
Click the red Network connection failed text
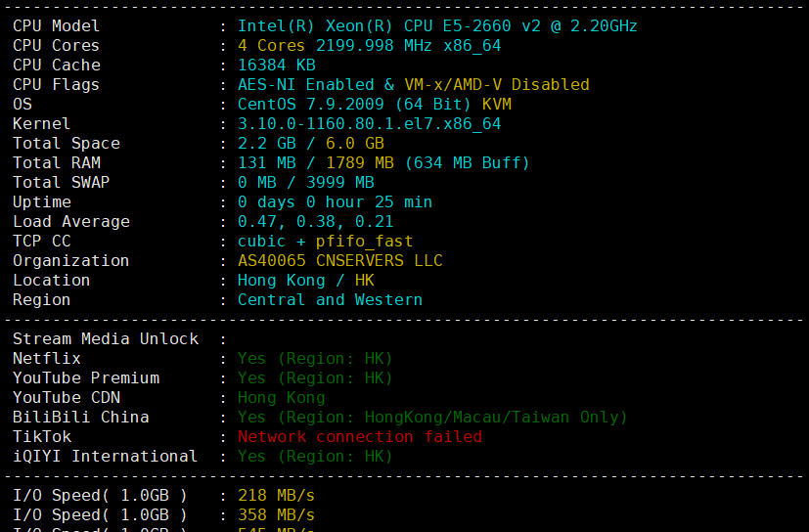click(360, 437)
